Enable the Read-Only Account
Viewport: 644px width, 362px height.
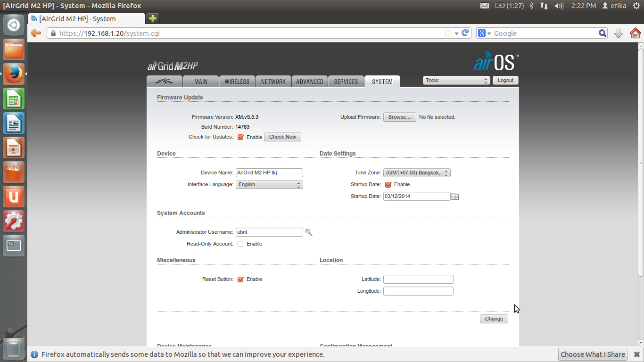[x=240, y=244]
